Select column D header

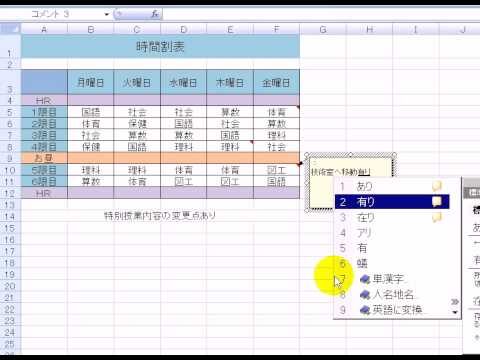click(x=183, y=29)
